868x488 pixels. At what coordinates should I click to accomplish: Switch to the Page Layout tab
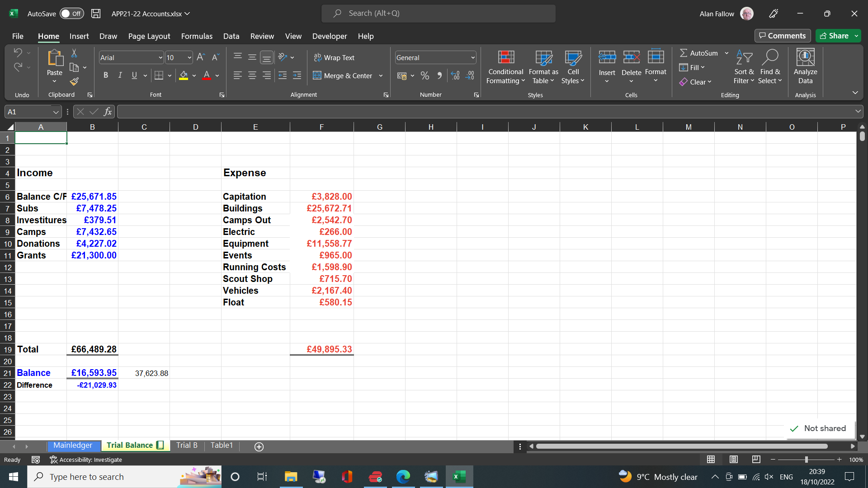[x=149, y=36]
